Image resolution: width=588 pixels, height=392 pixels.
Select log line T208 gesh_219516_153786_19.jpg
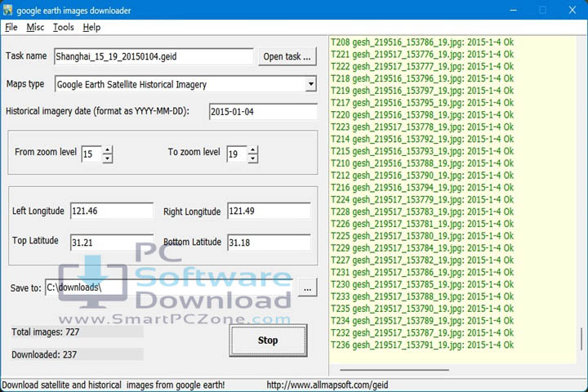pos(422,42)
